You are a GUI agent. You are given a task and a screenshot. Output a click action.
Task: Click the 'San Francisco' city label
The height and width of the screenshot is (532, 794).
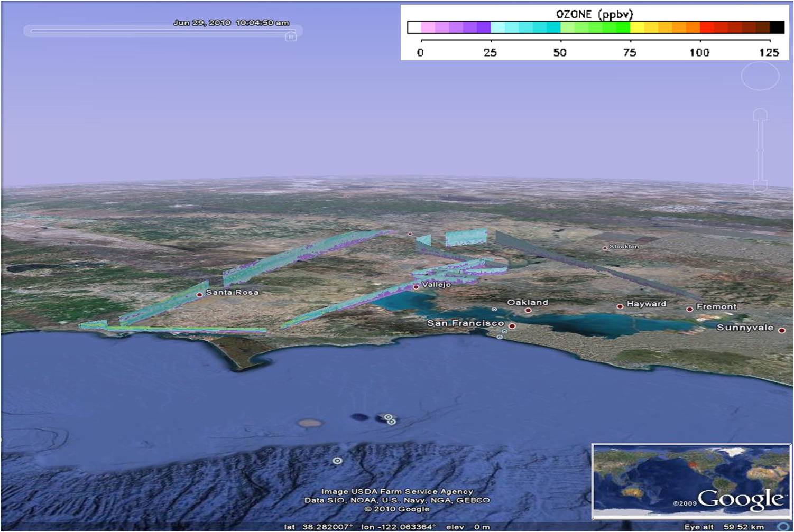tap(465, 323)
